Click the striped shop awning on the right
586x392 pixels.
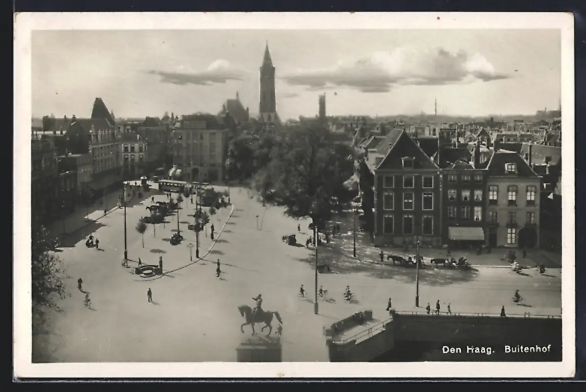pyautogui.click(x=466, y=234)
